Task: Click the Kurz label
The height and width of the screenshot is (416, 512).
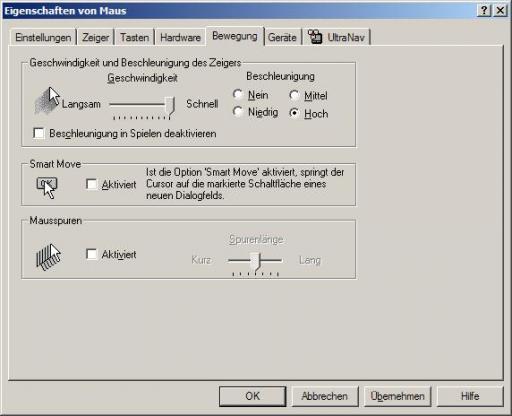Action: point(201,260)
